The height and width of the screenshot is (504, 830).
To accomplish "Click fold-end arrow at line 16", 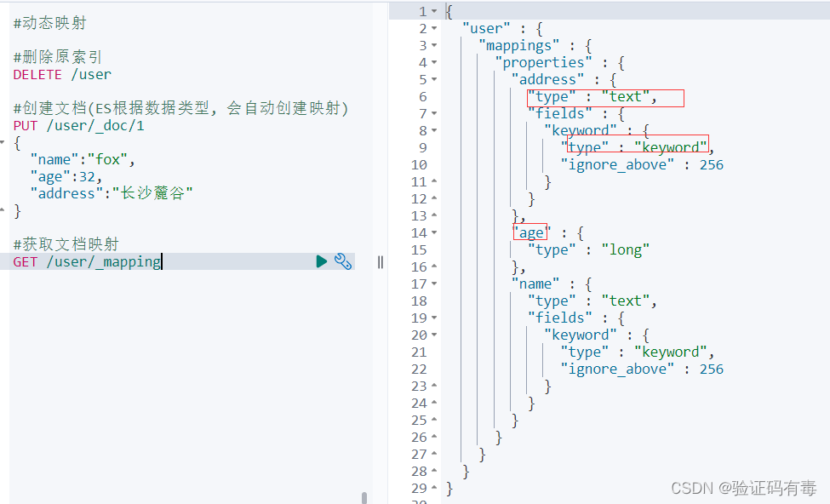I will 434,266.
